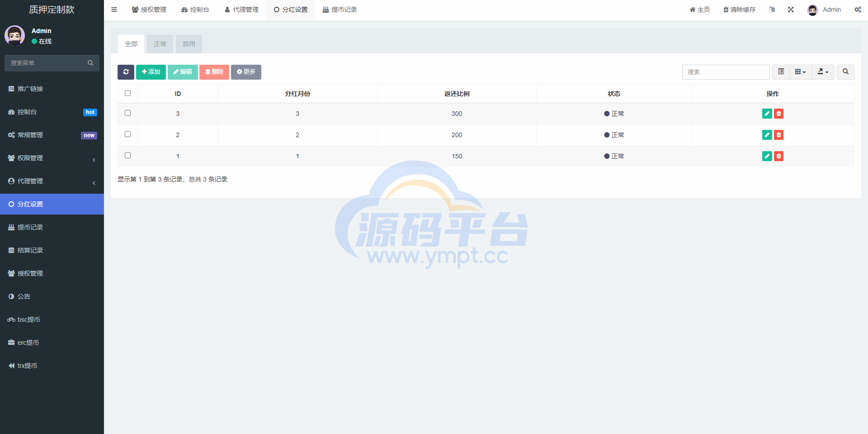This screenshot has width=868, height=434.
Task: Open trx提币 in the sidebar
Action: coord(52,366)
